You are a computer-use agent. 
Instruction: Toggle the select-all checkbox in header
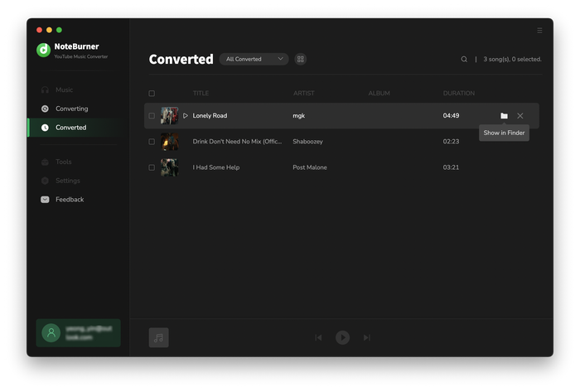pos(152,93)
